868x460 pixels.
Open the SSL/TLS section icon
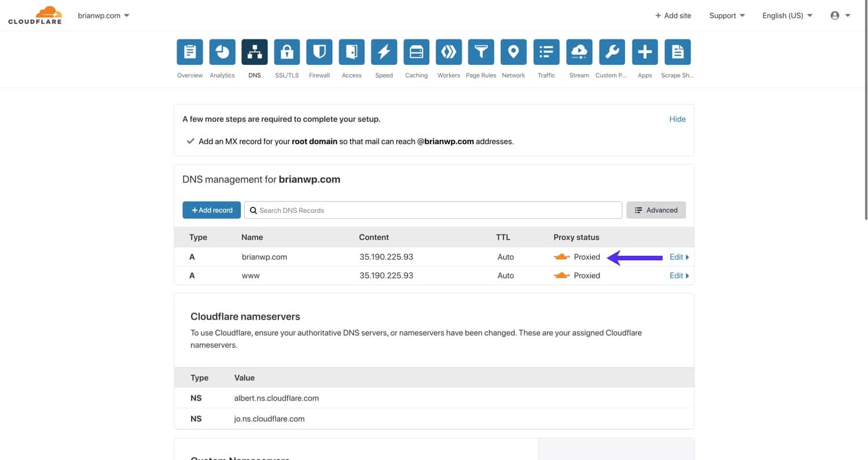click(286, 51)
